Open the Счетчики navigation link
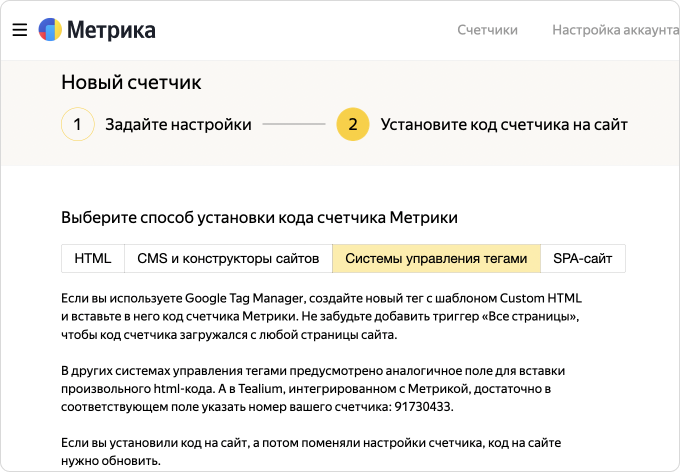Screen dimensions: 680x472 [487, 30]
